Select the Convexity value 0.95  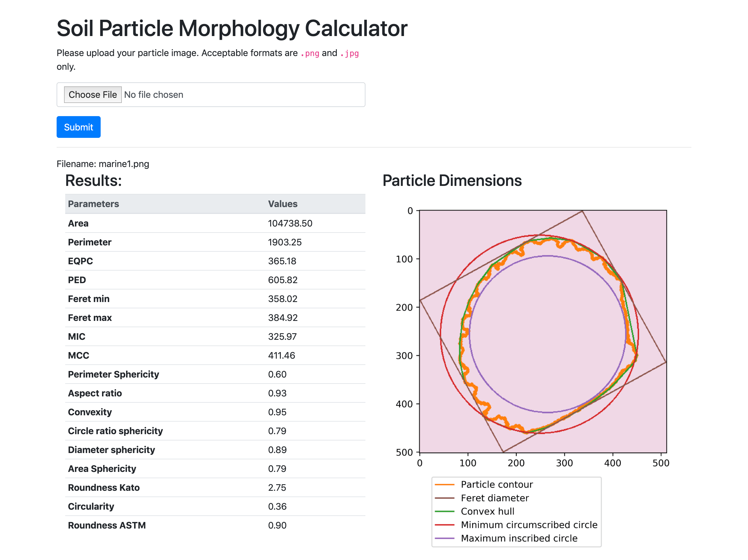[x=277, y=412]
